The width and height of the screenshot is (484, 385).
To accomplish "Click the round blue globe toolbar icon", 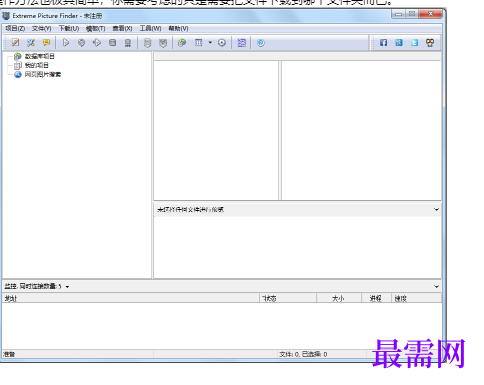I will [261, 43].
